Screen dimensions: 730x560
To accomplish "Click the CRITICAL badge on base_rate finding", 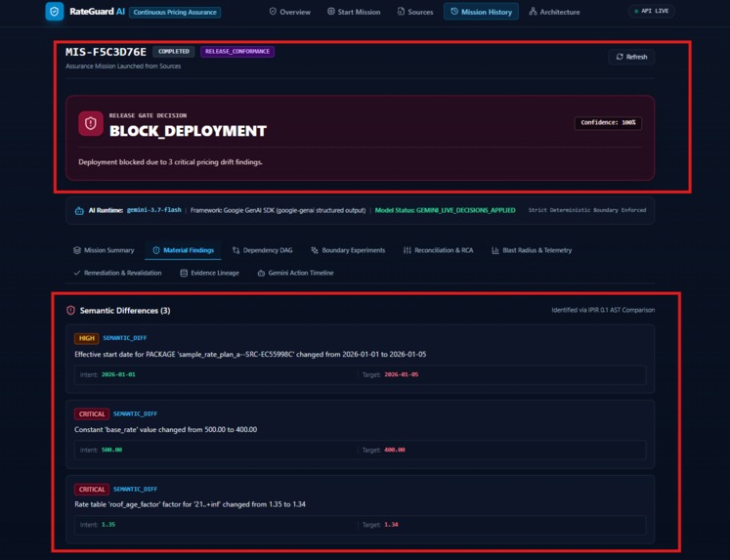I will 92,413.
